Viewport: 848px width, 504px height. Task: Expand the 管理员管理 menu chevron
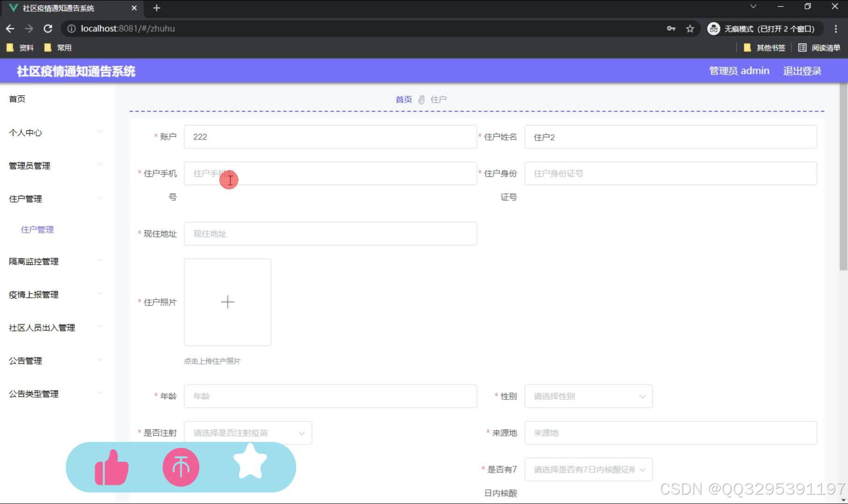100,165
